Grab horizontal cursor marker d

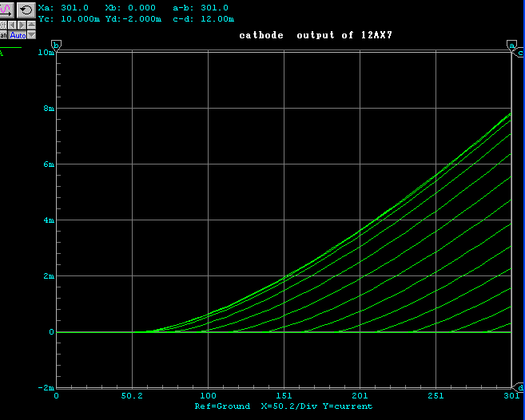point(519,387)
